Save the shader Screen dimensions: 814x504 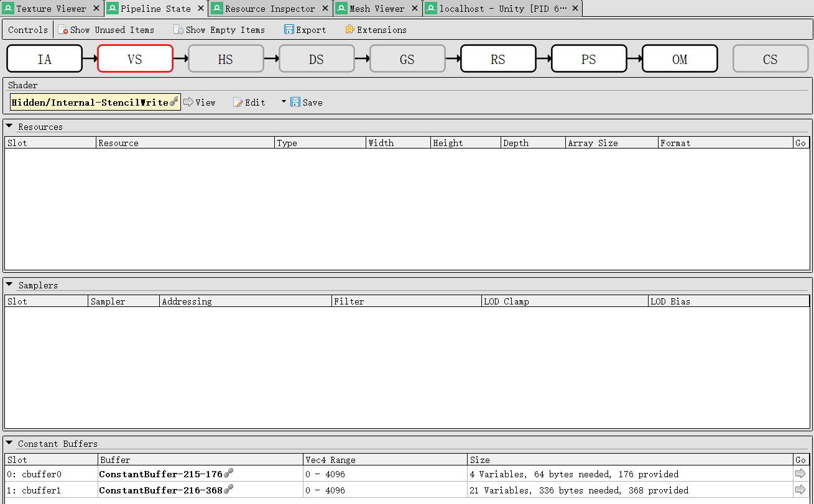(x=307, y=103)
